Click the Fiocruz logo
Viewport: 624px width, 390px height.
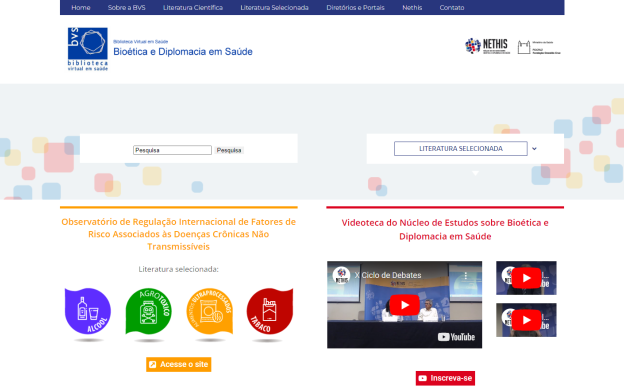(x=539, y=47)
